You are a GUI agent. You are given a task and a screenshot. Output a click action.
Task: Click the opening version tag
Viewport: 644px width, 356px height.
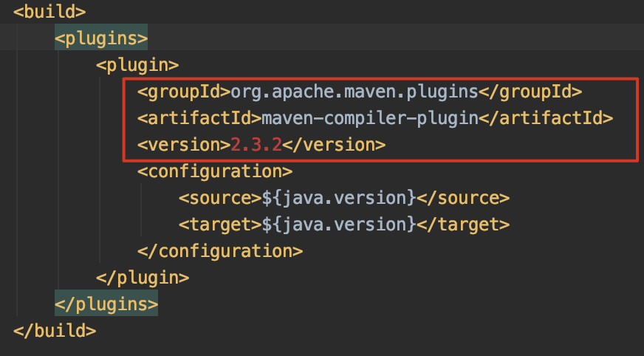[x=184, y=145]
